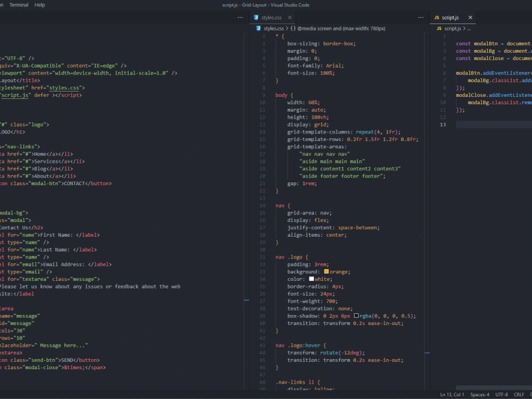
Task: Follow the styles.css link in the href attribute
Action: 64,88
